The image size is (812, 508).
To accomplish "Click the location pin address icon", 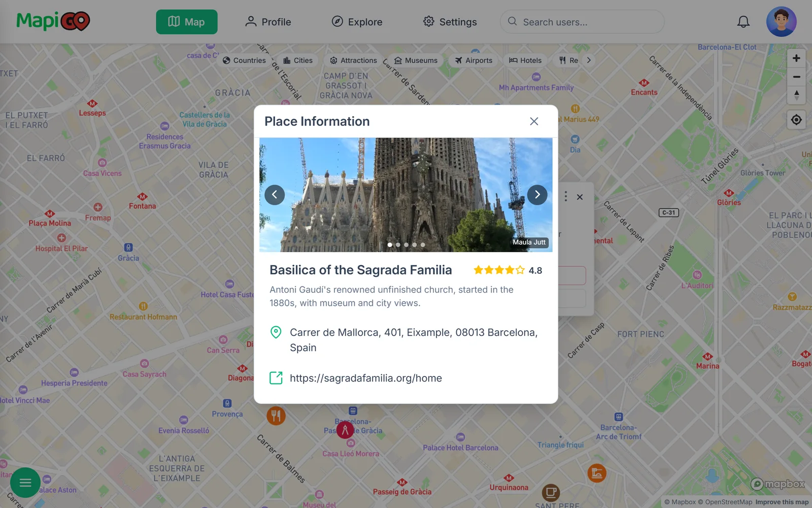I will coord(276,333).
